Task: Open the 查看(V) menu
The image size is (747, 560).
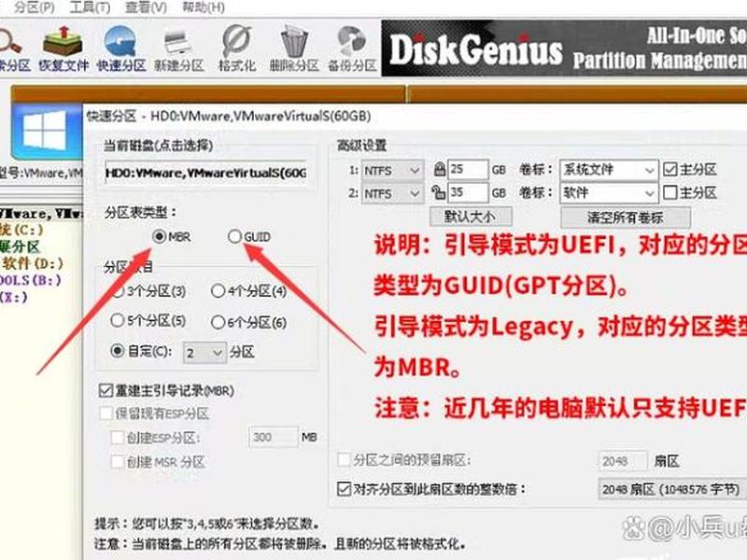Action: (146, 7)
